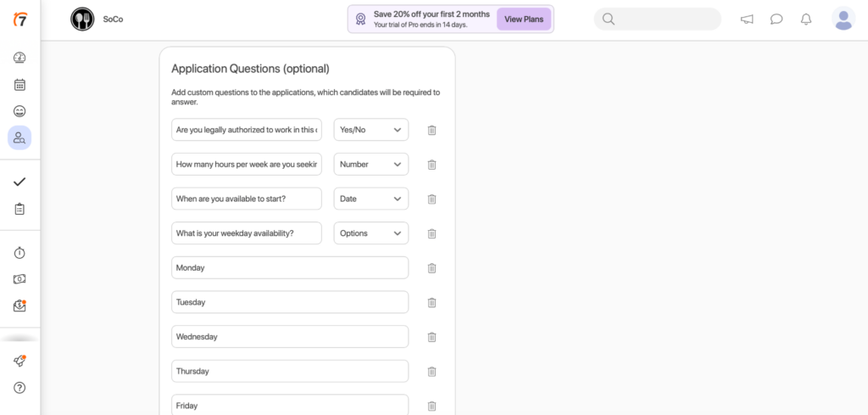Screen dimensions: 868x415
Task: Click the 'Save 20% off your first 2 months' text
Action: pyautogui.click(x=431, y=14)
